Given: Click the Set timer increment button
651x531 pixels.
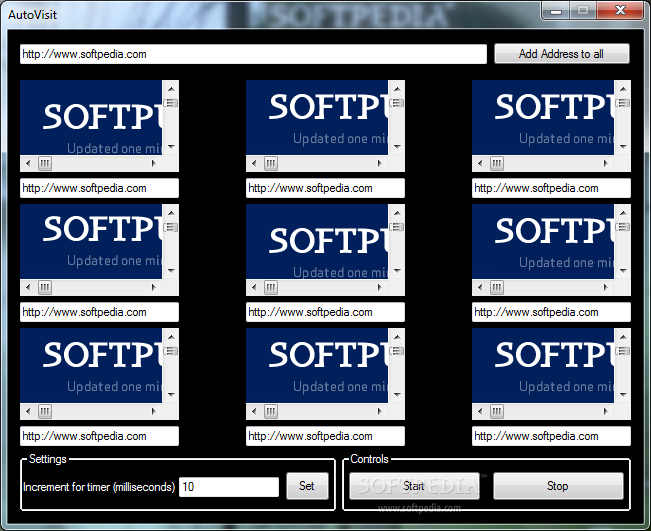Looking at the screenshot, I should 307,486.
